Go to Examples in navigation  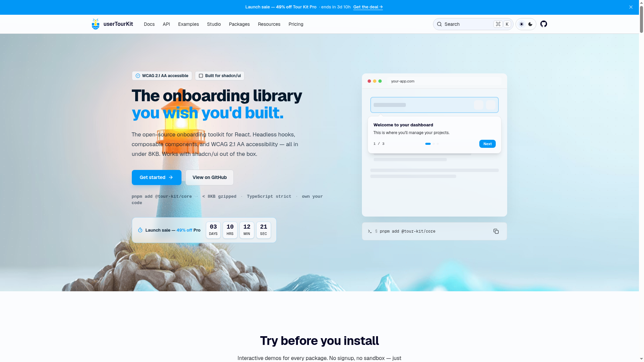189,24
